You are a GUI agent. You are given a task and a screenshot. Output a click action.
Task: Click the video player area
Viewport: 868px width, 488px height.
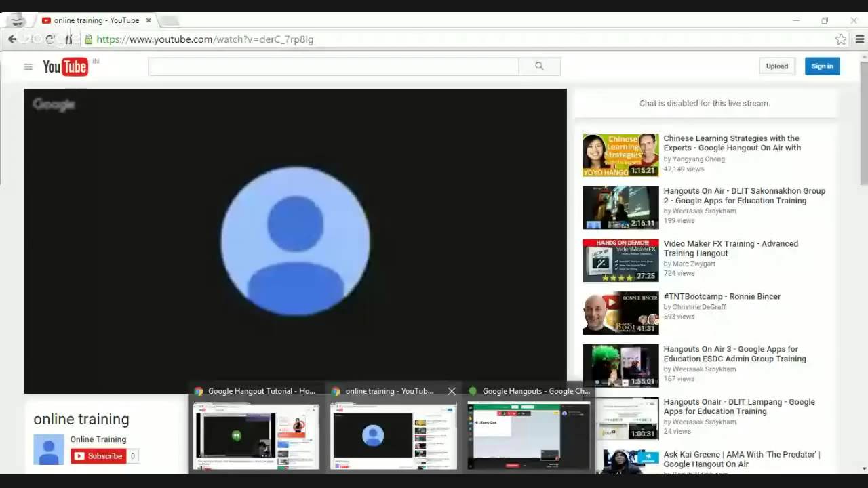(x=295, y=241)
